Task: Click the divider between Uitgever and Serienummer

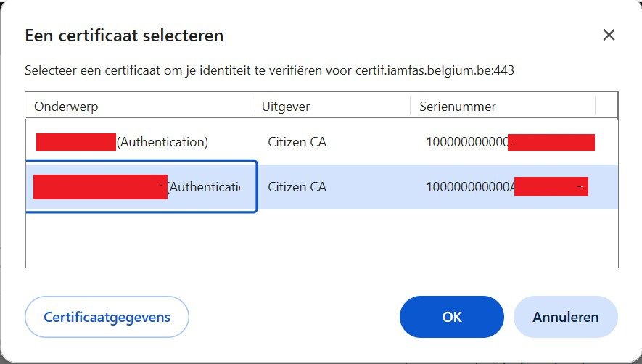Action: (x=410, y=107)
